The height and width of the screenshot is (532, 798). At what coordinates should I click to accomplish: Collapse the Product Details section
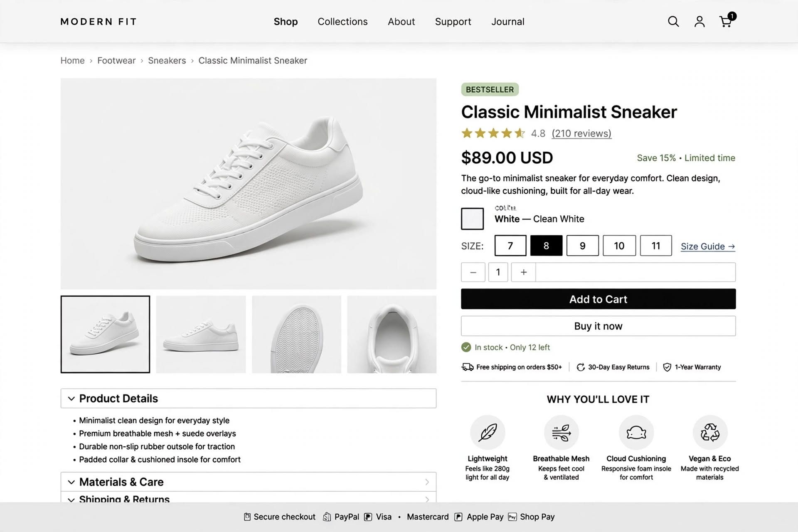pos(249,398)
